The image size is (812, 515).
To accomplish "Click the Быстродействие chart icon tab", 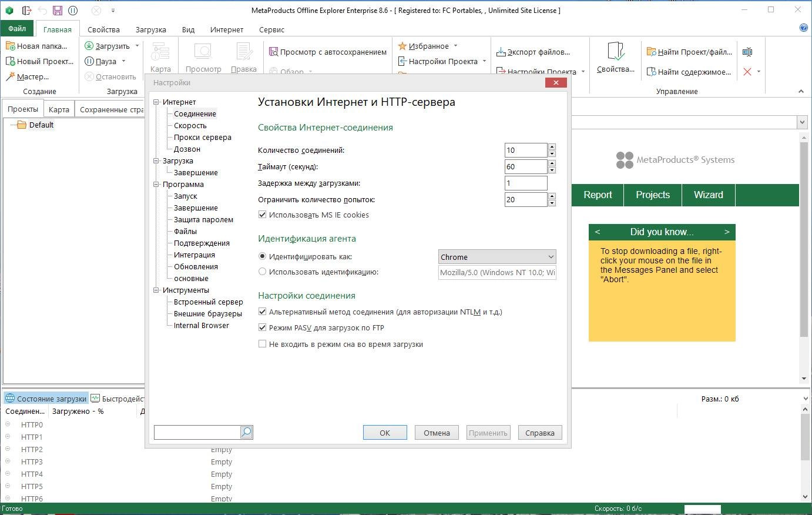I will (x=95, y=398).
